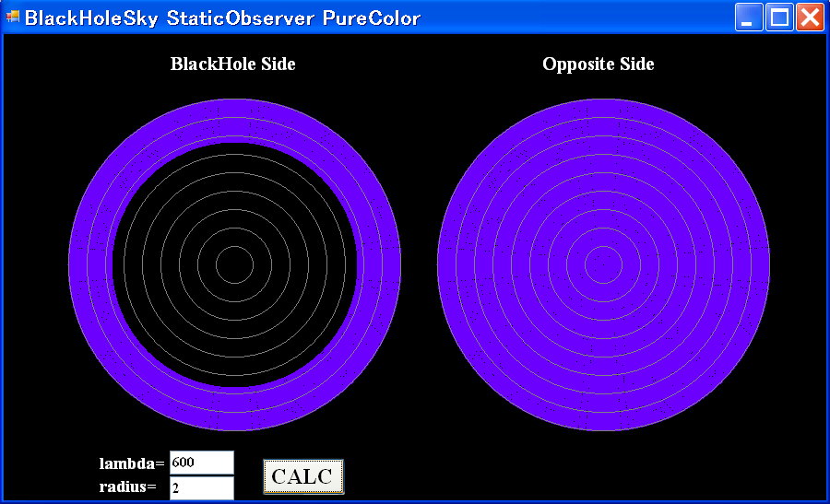
Task: Click the left edge of BlackHole Side violet ring
Action: pyautogui.click(x=72, y=265)
